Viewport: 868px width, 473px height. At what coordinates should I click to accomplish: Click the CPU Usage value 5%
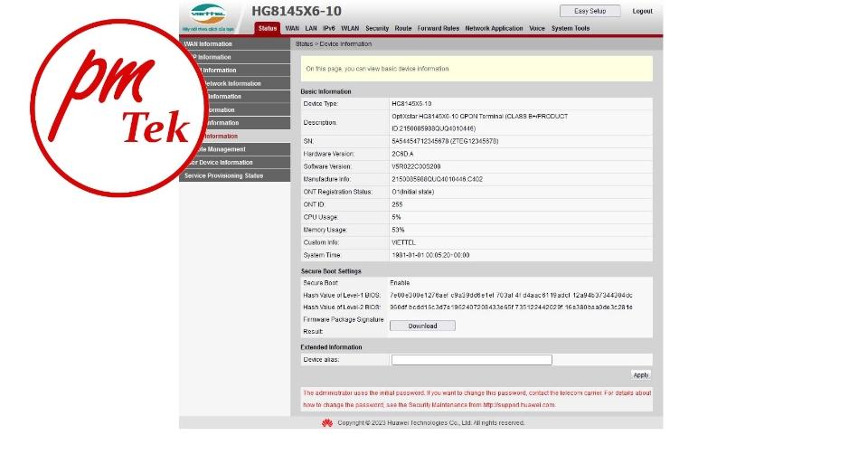click(396, 217)
